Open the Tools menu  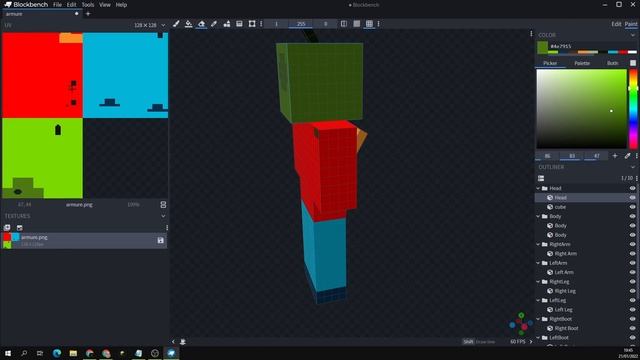pyautogui.click(x=88, y=5)
